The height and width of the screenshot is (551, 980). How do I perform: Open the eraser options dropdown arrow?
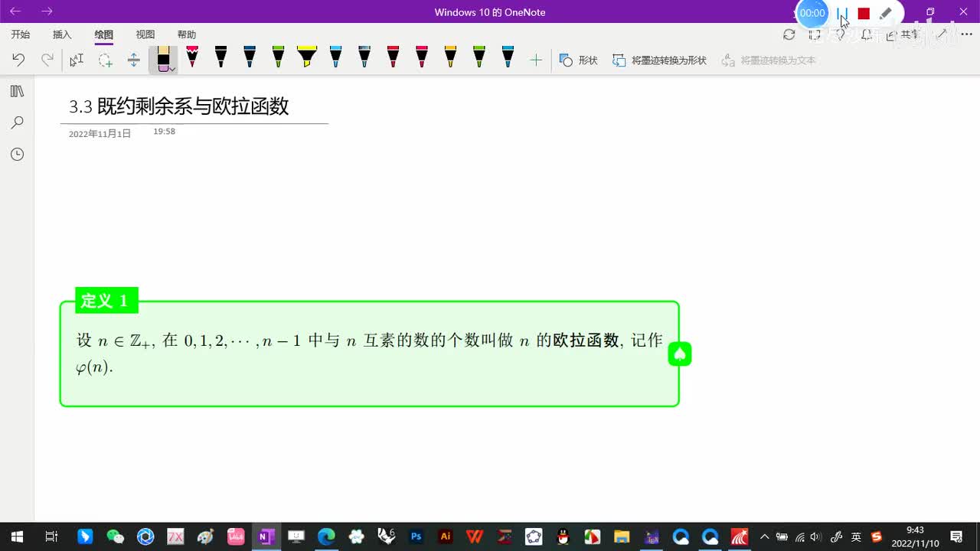[x=173, y=69]
